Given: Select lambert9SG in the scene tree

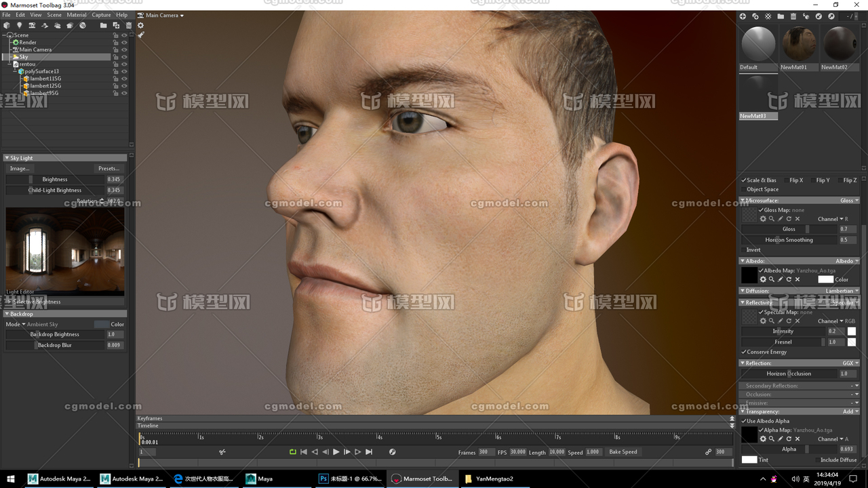Looking at the screenshot, I should [44, 93].
